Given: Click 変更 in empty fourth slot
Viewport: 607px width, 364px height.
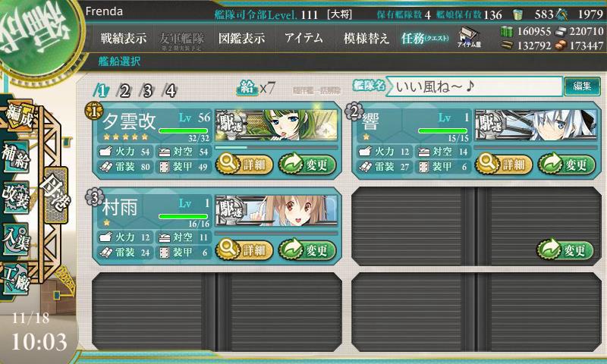Looking at the screenshot, I should coord(565,250).
